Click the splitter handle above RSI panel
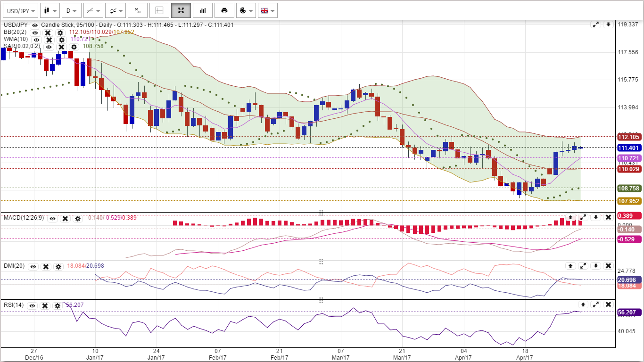 [321, 300]
